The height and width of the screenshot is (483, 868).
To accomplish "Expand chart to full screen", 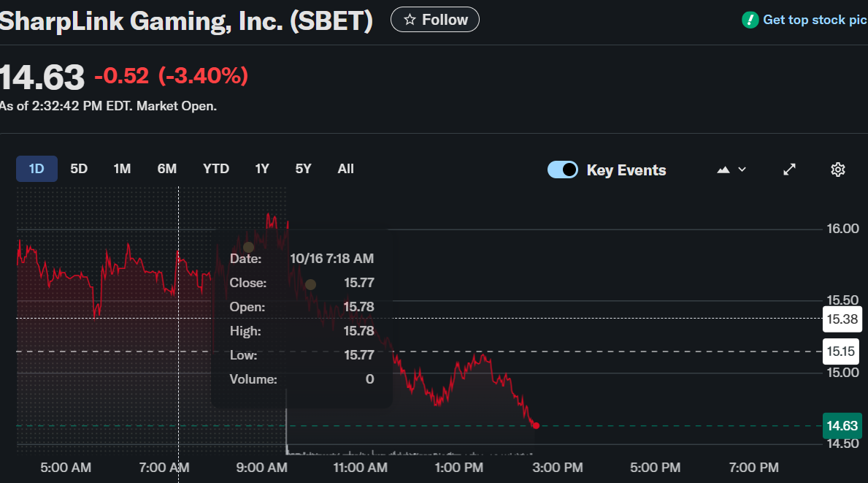I will [789, 170].
